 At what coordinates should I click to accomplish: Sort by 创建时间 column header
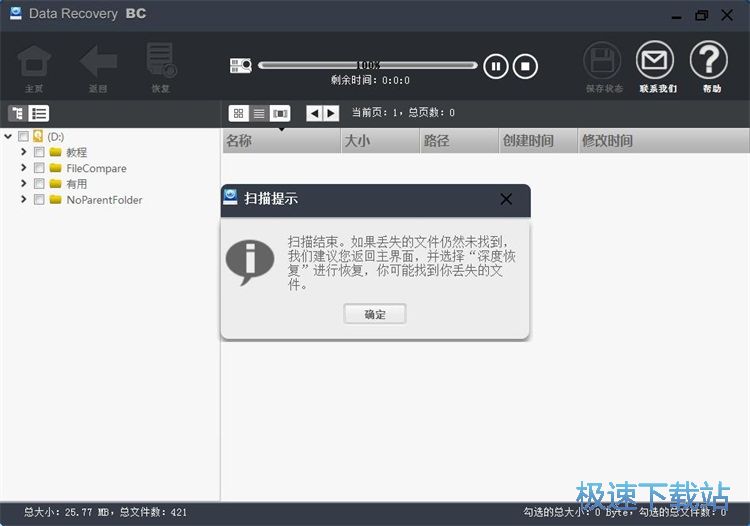(x=538, y=141)
